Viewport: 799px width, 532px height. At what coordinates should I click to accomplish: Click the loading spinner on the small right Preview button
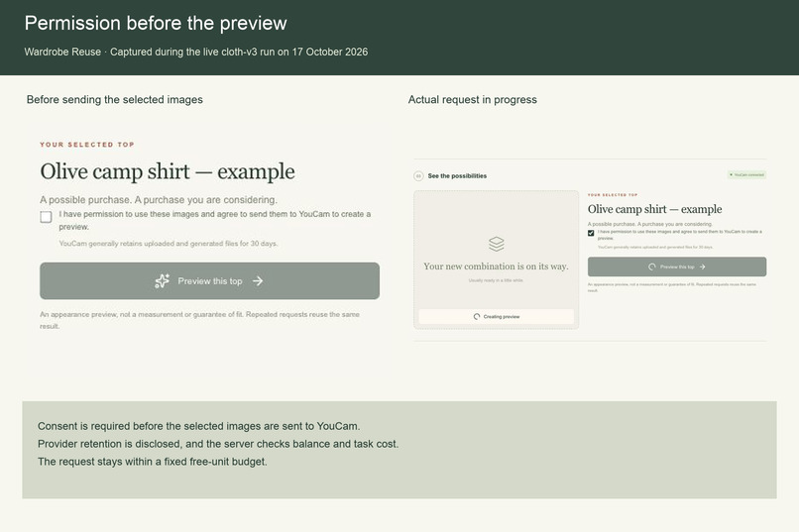651,266
